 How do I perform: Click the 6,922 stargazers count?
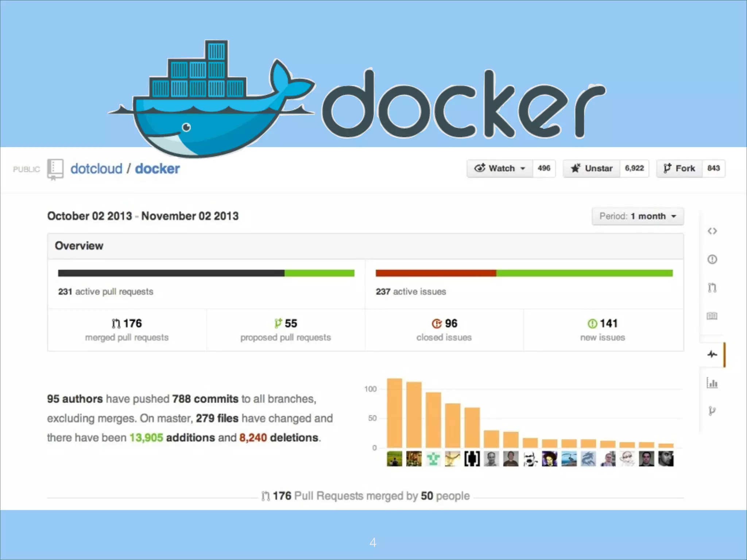[634, 168]
